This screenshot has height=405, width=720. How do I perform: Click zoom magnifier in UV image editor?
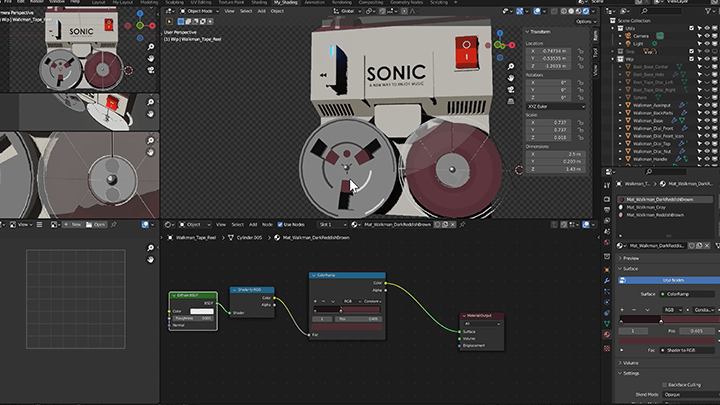[x=151, y=248]
